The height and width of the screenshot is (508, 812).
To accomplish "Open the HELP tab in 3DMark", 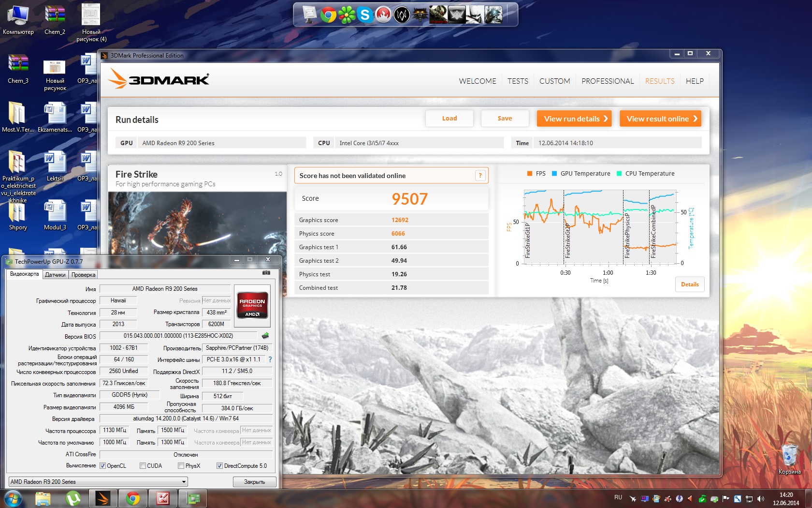I will (695, 81).
